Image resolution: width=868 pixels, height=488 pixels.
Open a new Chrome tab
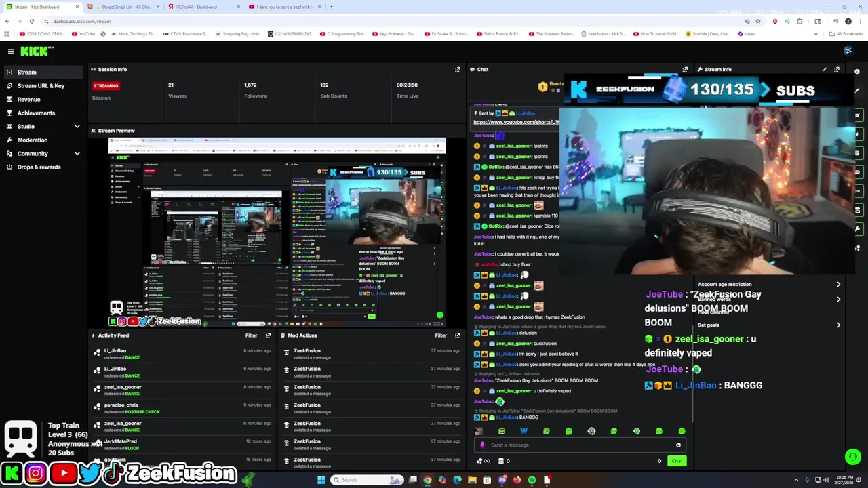click(331, 7)
